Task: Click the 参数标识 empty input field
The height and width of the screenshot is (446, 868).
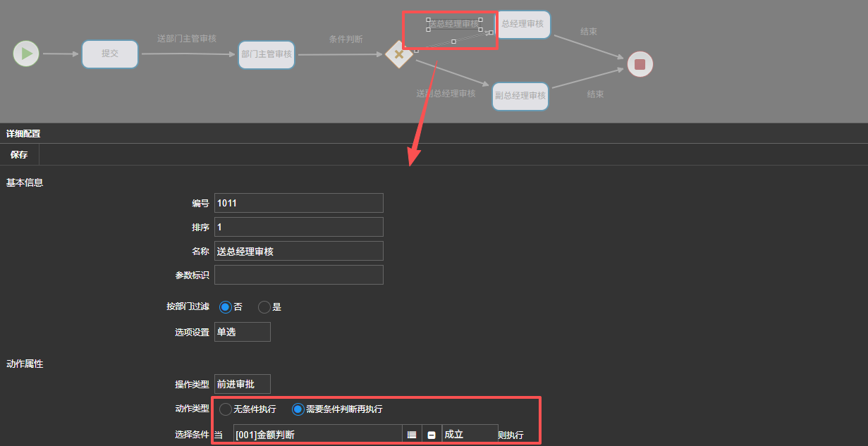Action: tap(298, 275)
